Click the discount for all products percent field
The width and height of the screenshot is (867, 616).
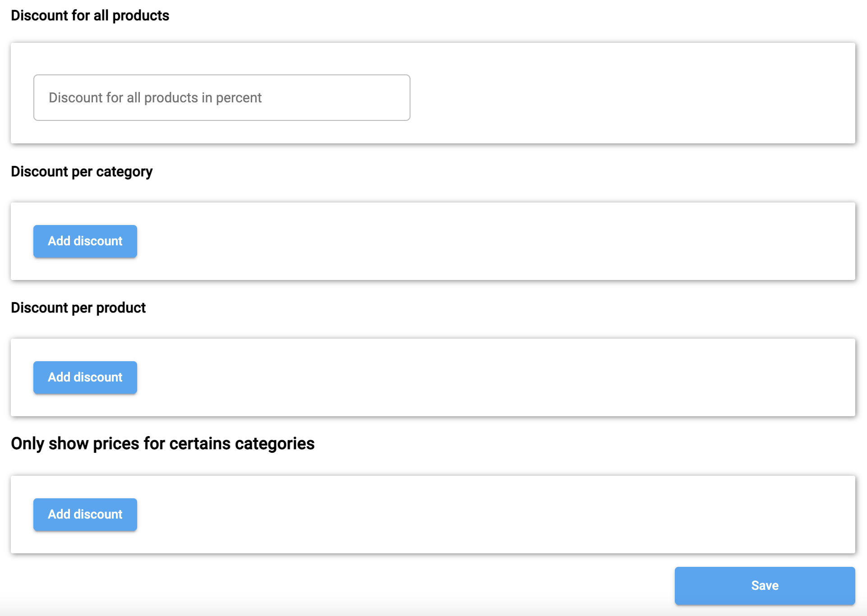coord(221,97)
